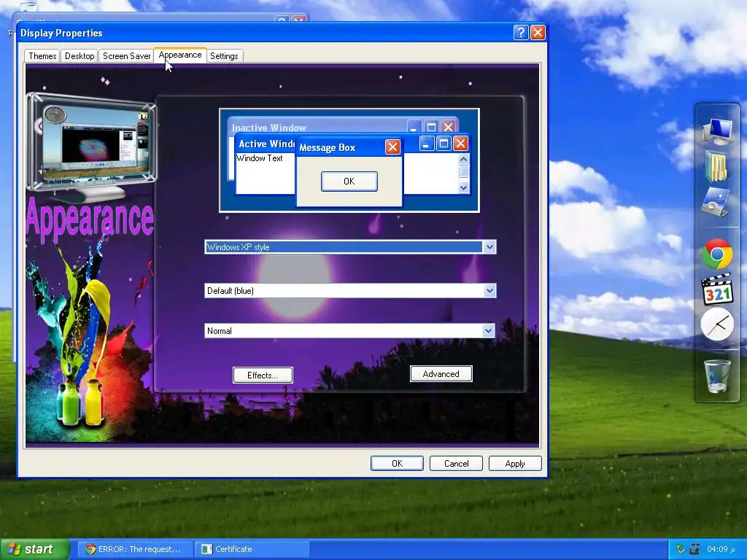Click the preview Message Box close icon
747x560 pixels.
392,147
